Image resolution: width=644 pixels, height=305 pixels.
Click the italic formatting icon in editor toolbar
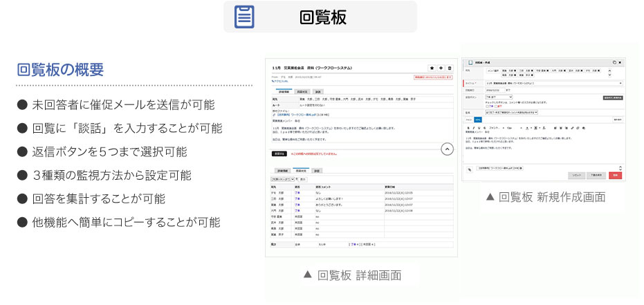click(x=474, y=128)
